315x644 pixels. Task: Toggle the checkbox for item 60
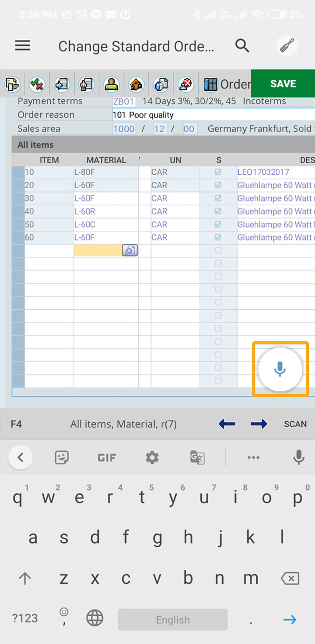pyautogui.click(x=218, y=238)
